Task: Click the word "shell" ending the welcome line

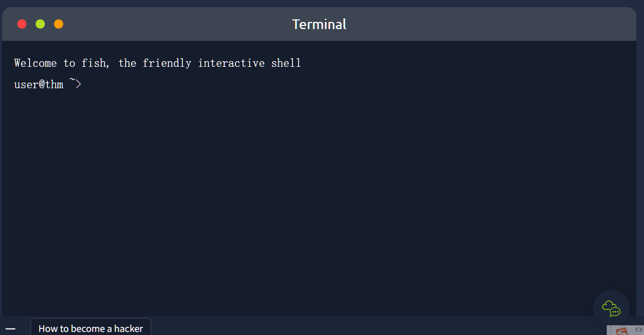Action: point(286,63)
